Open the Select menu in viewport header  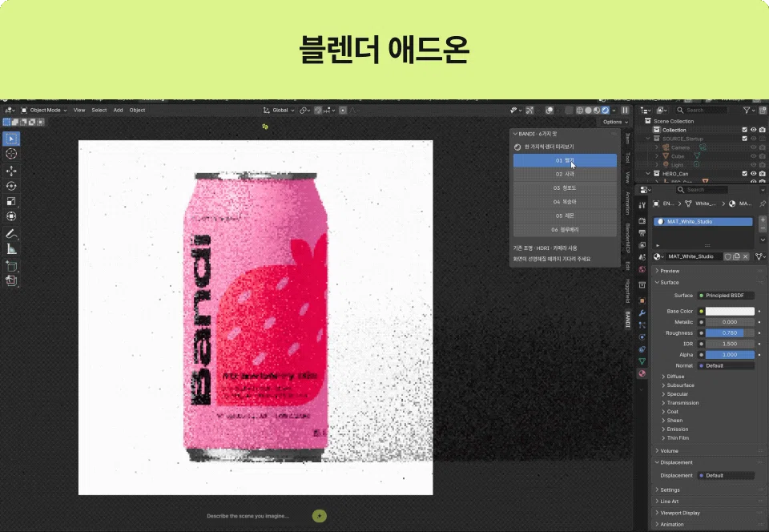click(x=99, y=111)
